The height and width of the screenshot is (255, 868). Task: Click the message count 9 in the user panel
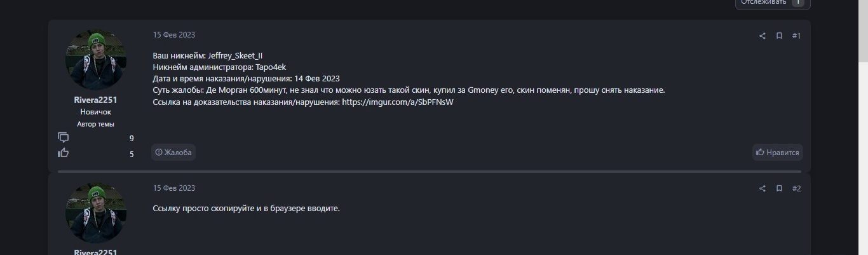point(132,138)
